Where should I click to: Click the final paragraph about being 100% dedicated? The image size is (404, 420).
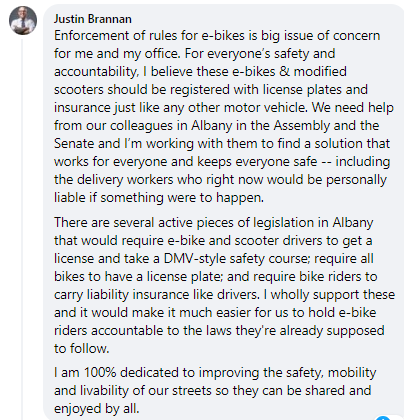tap(215, 390)
